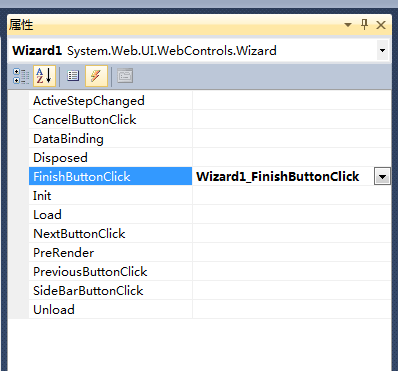Click the empty value field for DataBinding
This screenshot has height=371, width=398.
click(x=292, y=139)
